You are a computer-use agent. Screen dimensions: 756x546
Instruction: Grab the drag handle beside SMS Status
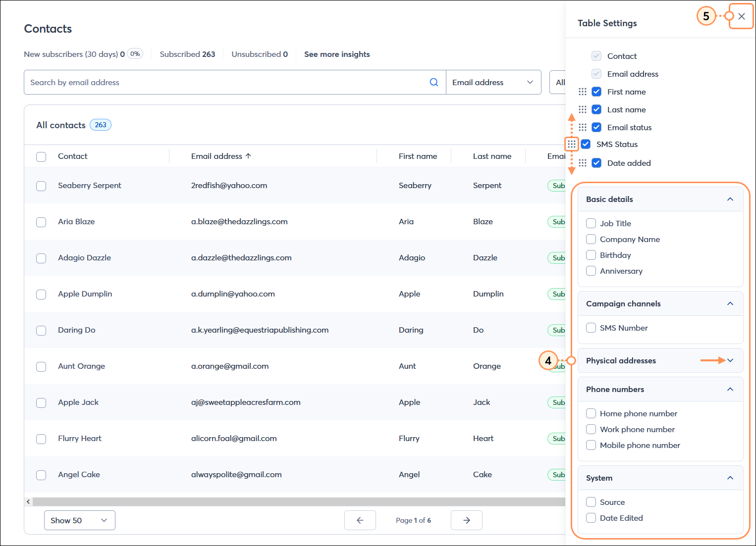coord(572,144)
